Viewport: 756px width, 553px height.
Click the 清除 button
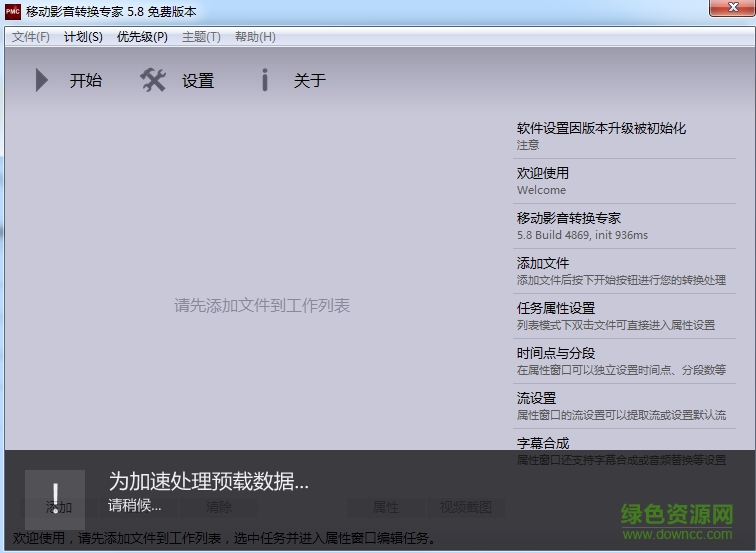pos(218,507)
